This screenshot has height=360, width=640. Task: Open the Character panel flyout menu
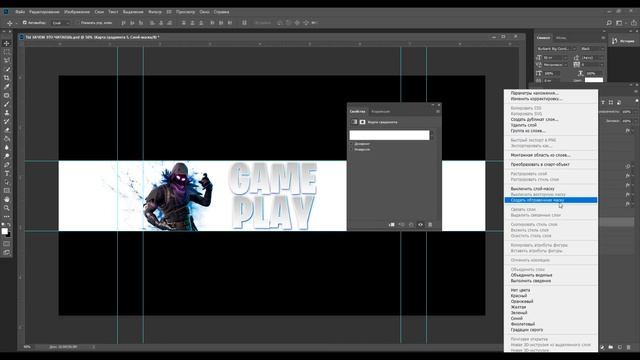click(603, 38)
